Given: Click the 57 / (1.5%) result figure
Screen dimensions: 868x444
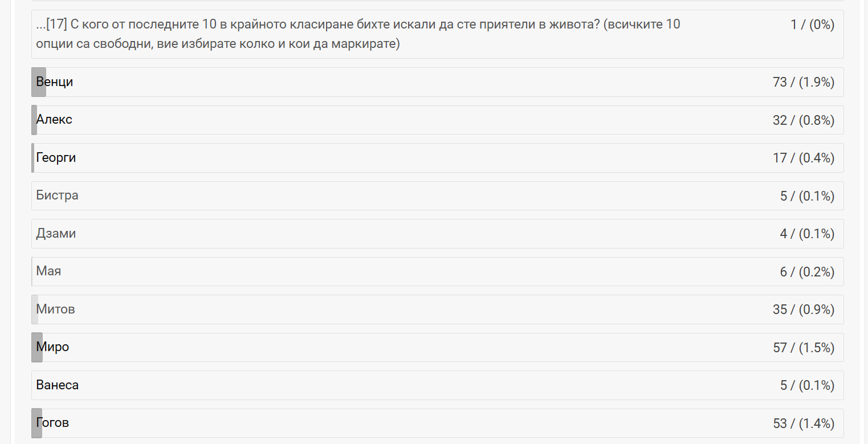Looking at the screenshot, I should [803, 348].
